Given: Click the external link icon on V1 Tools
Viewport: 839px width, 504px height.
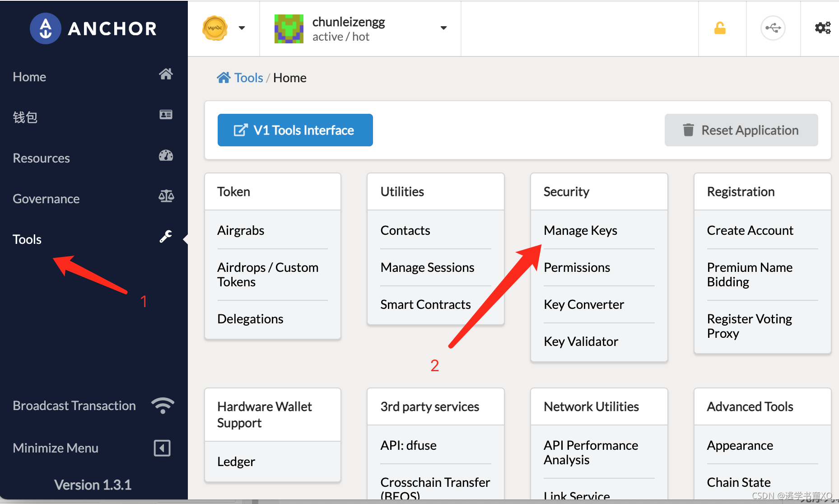Looking at the screenshot, I should coord(240,130).
